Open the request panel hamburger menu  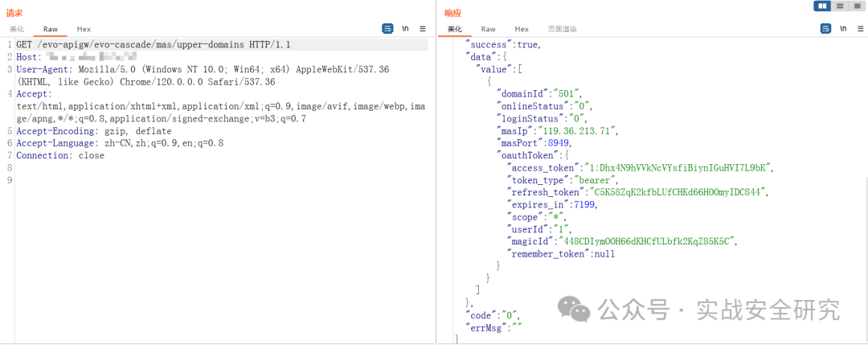click(423, 29)
